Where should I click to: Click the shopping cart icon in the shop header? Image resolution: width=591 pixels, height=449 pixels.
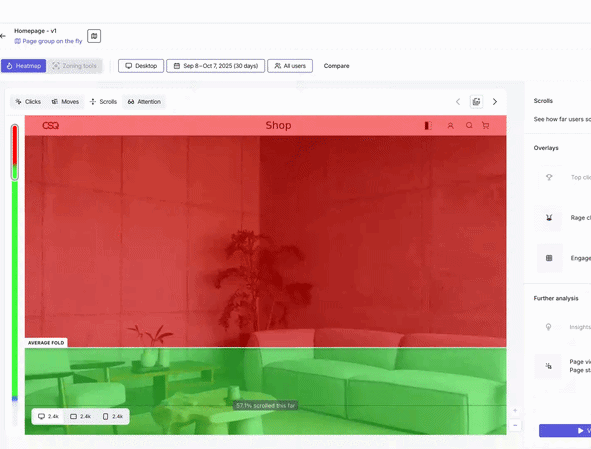(x=485, y=125)
